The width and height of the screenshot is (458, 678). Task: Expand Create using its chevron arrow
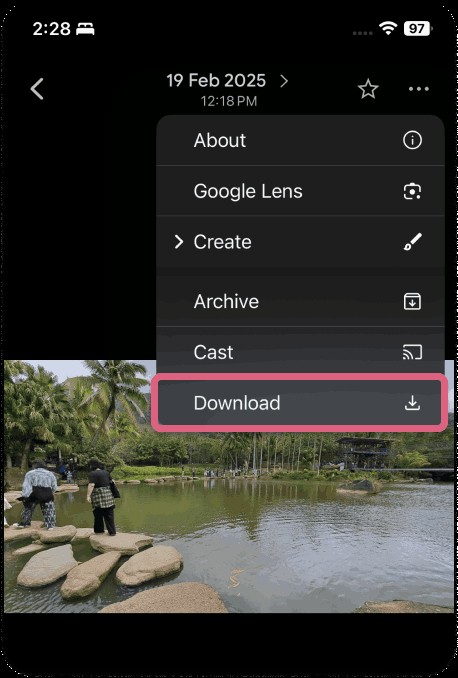coord(179,242)
